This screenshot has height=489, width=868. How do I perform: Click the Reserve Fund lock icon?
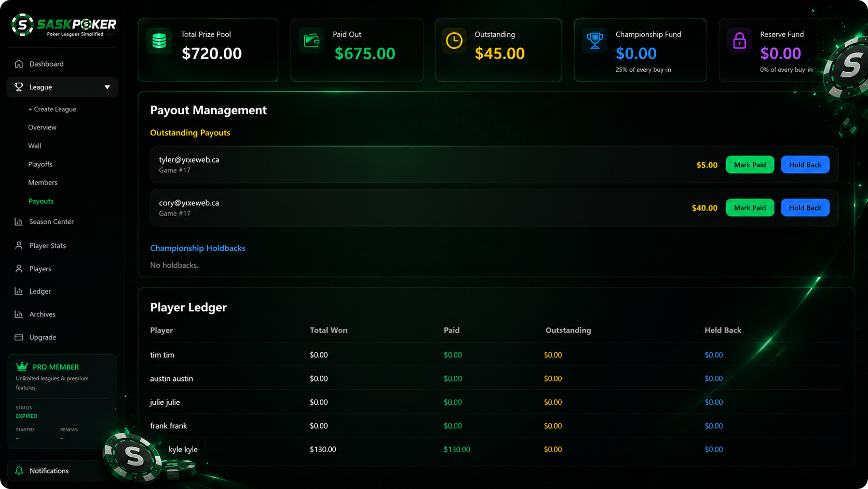pyautogui.click(x=740, y=41)
